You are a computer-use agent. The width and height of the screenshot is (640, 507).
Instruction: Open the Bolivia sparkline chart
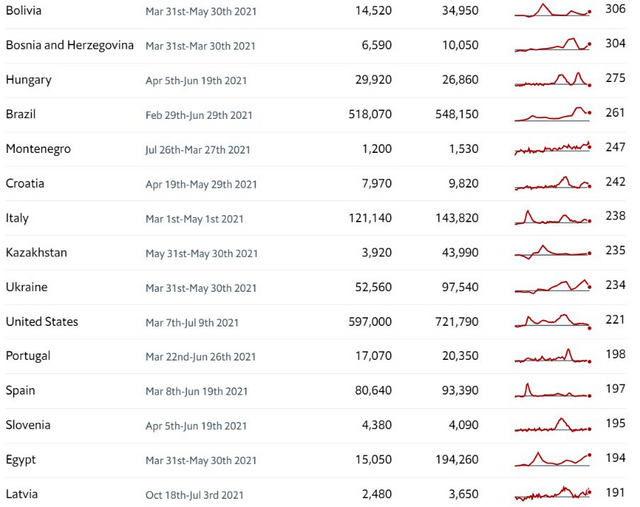553,10
